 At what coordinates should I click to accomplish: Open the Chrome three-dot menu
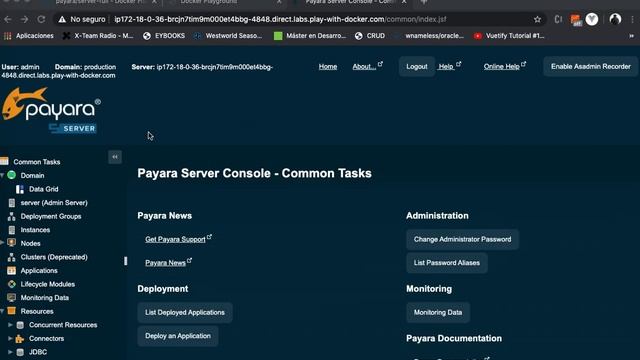[x=632, y=19]
